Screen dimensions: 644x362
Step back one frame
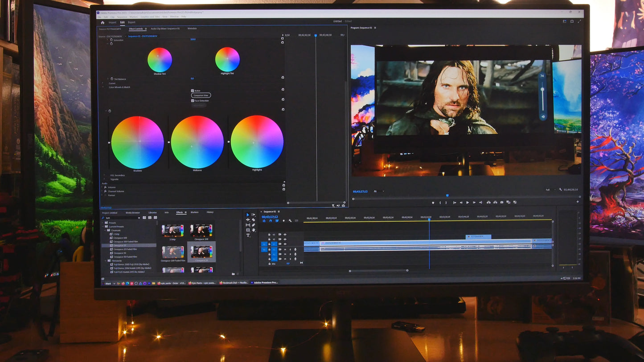[461, 203]
